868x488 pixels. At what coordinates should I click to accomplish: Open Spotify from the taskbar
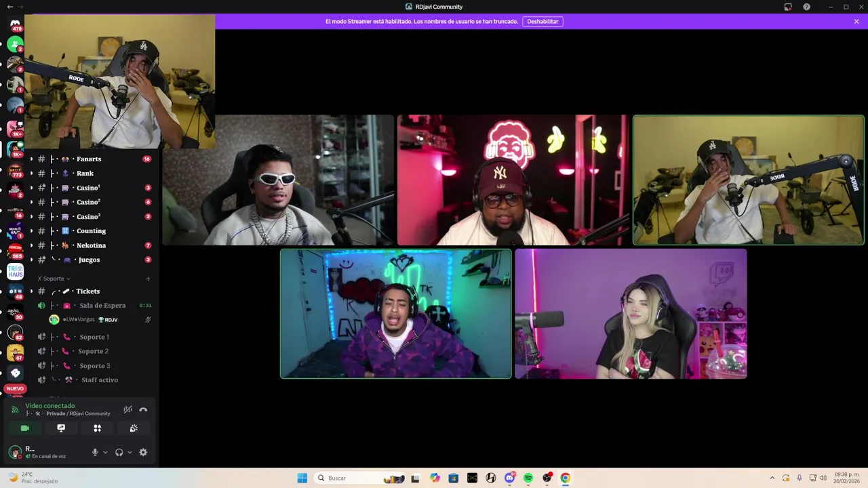point(528,478)
